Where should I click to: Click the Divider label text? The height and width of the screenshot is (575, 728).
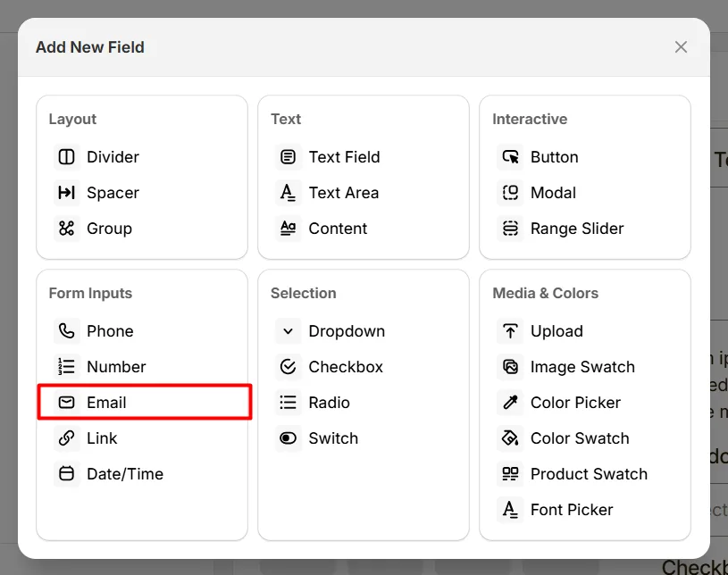pyautogui.click(x=113, y=157)
